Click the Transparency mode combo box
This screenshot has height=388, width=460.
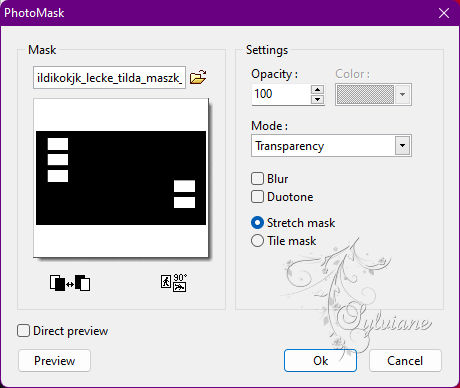point(331,146)
